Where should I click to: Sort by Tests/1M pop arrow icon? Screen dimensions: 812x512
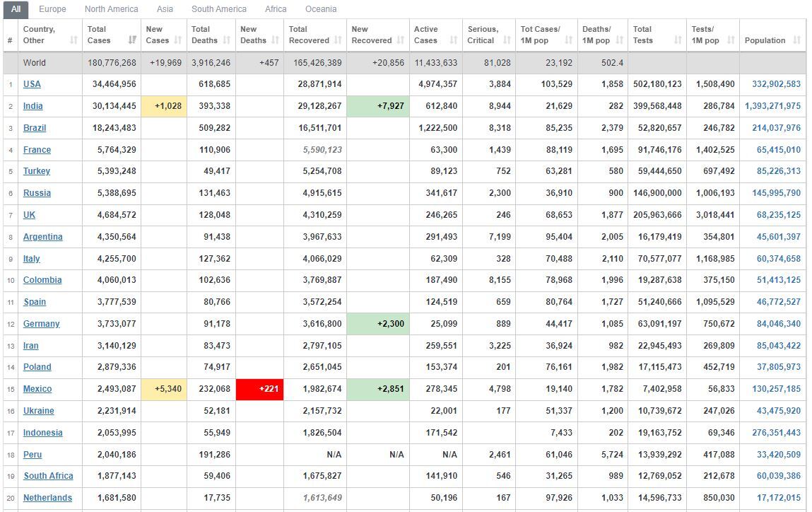[731, 40]
